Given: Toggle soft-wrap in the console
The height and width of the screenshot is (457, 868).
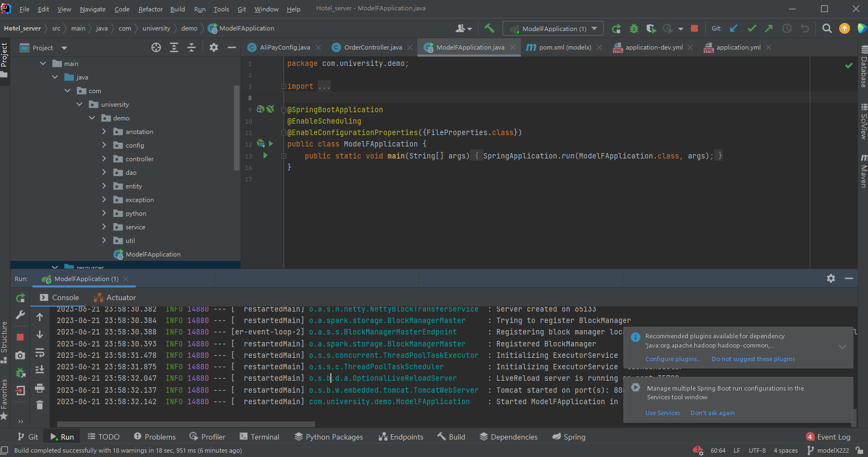Looking at the screenshot, I should (40, 352).
